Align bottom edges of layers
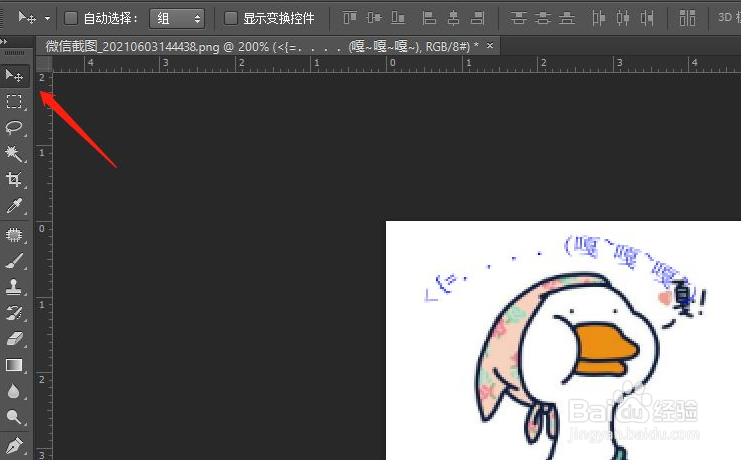The height and width of the screenshot is (460, 741). [398, 18]
